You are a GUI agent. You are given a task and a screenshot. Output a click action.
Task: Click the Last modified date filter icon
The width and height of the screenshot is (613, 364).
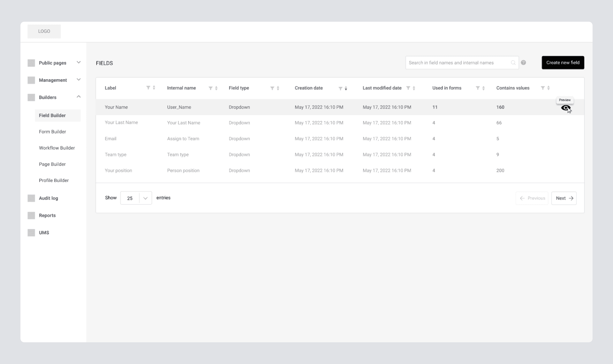coord(408,88)
